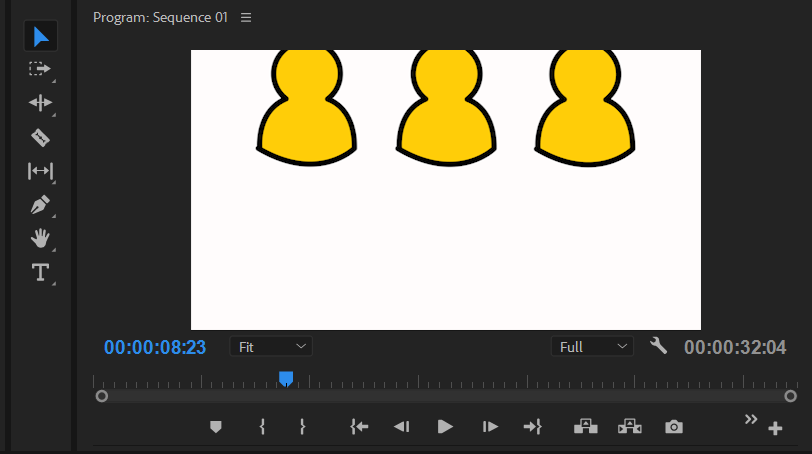Image resolution: width=812 pixels, height=454 pixels.
Task: Step back one frame
Action: pyautogui.click(x=401, y=427)
